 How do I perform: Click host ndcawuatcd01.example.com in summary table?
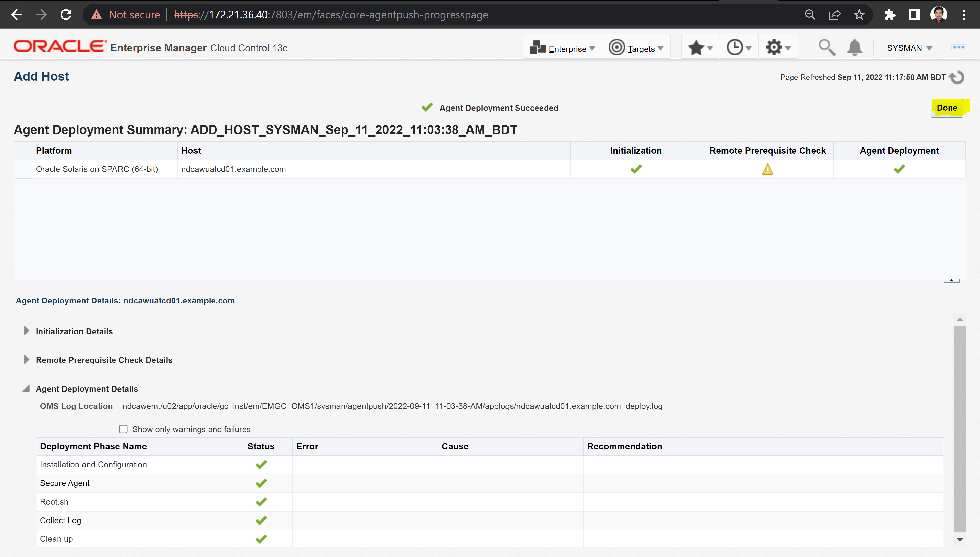pos(233,169)
